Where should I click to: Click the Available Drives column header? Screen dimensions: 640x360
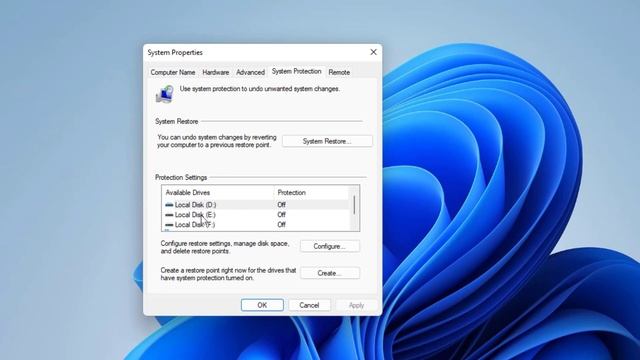(x=218, y=193)
